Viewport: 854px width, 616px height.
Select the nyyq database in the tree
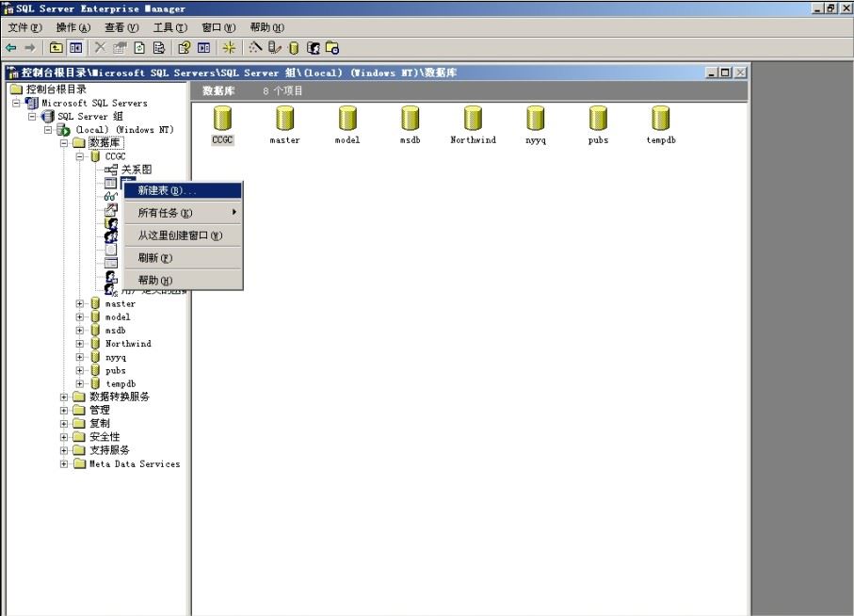click(116, 357)
